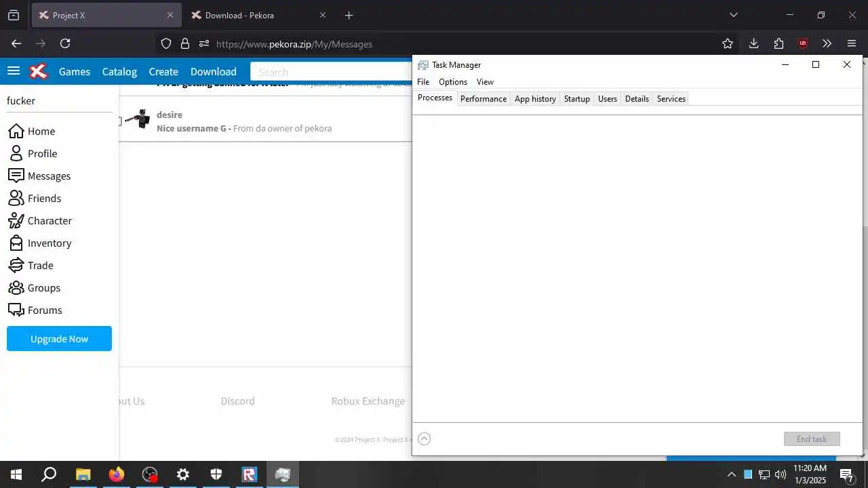Open Task Manager View menu

point(485,81)
